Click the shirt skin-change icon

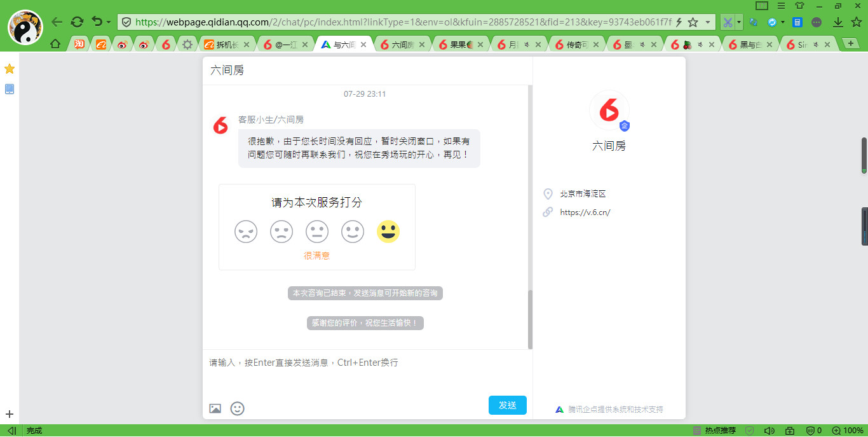pyautogui.click(x=799, y=6)
